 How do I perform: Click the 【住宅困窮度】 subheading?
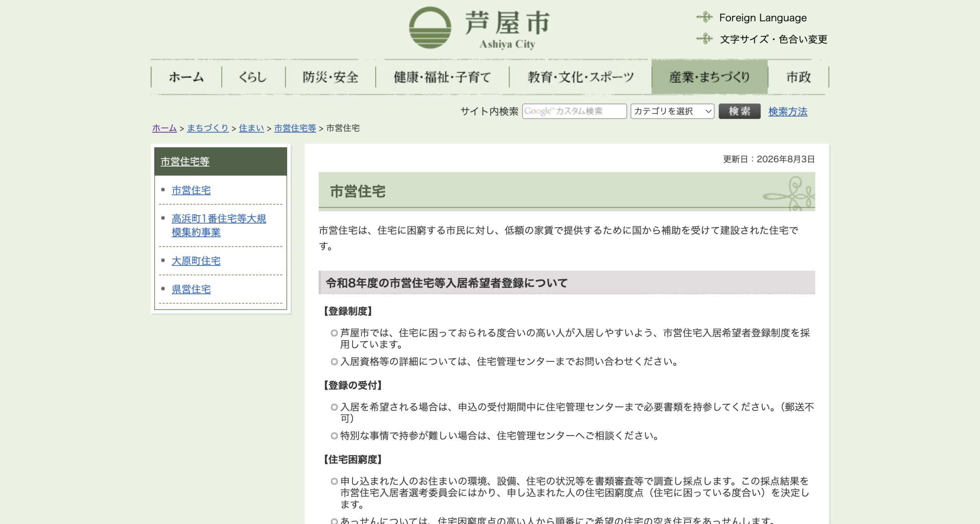tap(353, 460)
